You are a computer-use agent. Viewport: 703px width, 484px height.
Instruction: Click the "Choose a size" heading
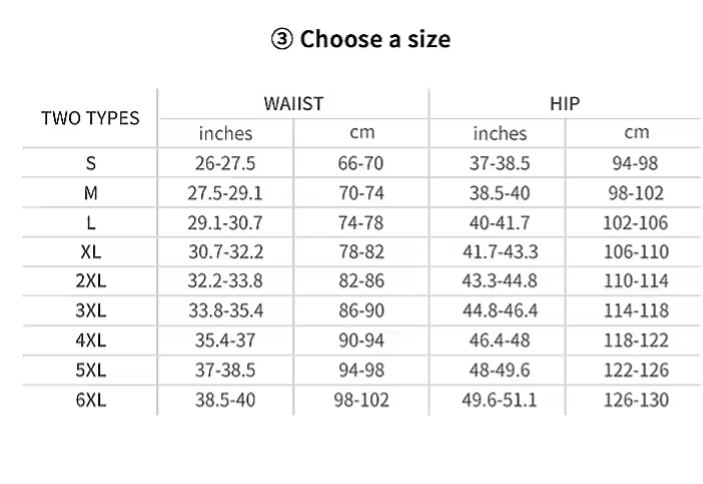click(x=375, y=40)
